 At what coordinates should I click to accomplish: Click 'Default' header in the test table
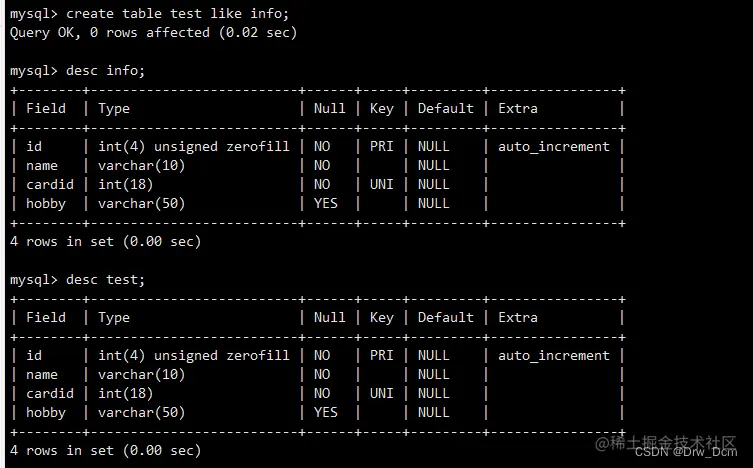point(445,317)
